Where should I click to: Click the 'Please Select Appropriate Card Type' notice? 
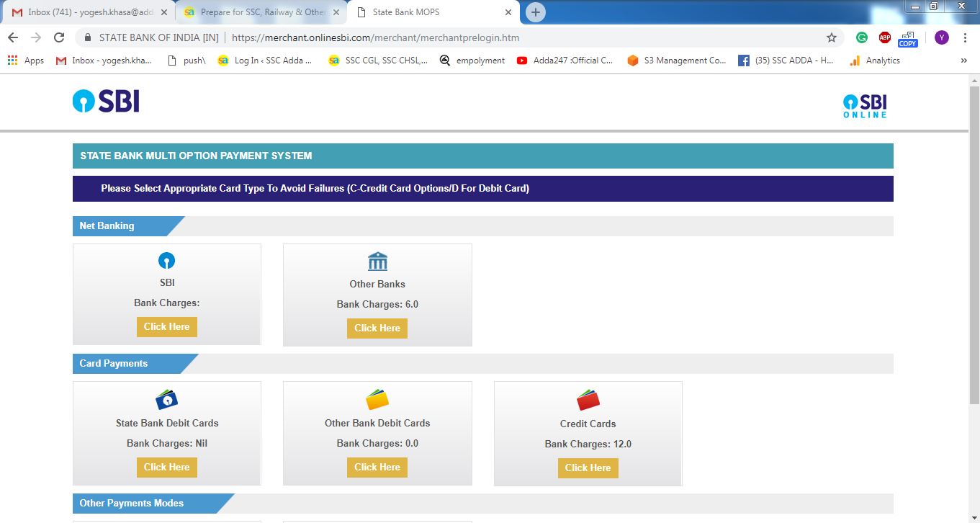315,189
